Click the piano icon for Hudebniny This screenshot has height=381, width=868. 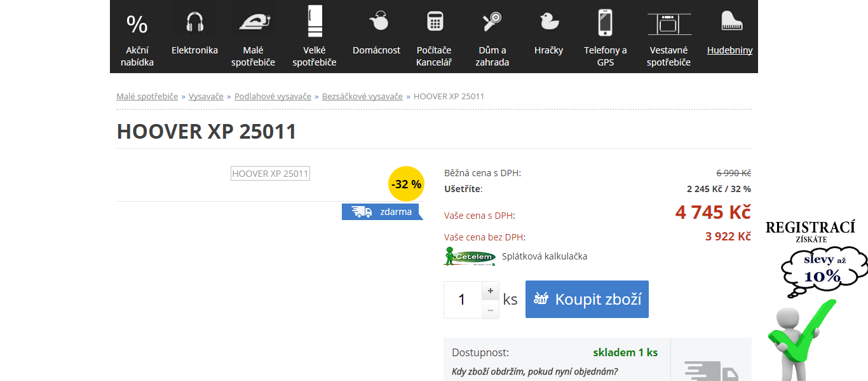(x=732, y=21)
